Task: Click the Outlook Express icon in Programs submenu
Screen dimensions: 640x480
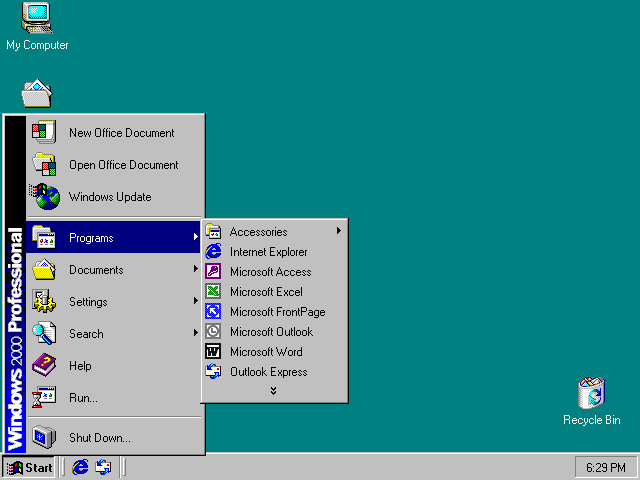Action: pos(213,371)
